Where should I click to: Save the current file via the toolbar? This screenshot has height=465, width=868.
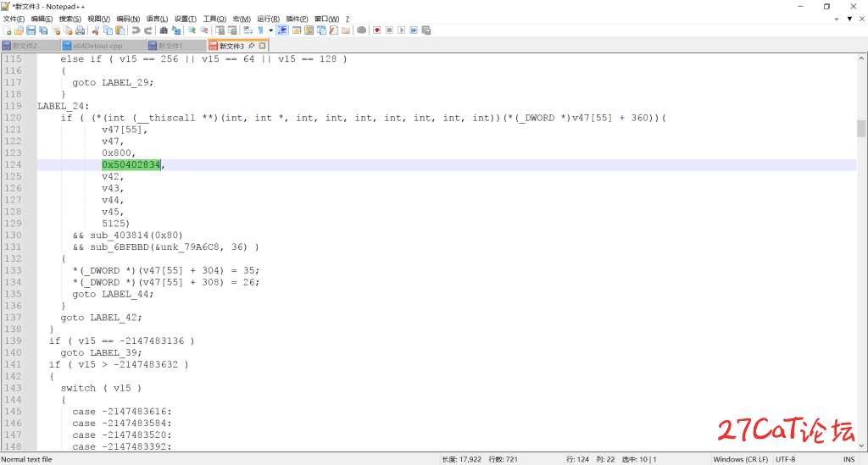pyautogui.click(x=31, y=30)
